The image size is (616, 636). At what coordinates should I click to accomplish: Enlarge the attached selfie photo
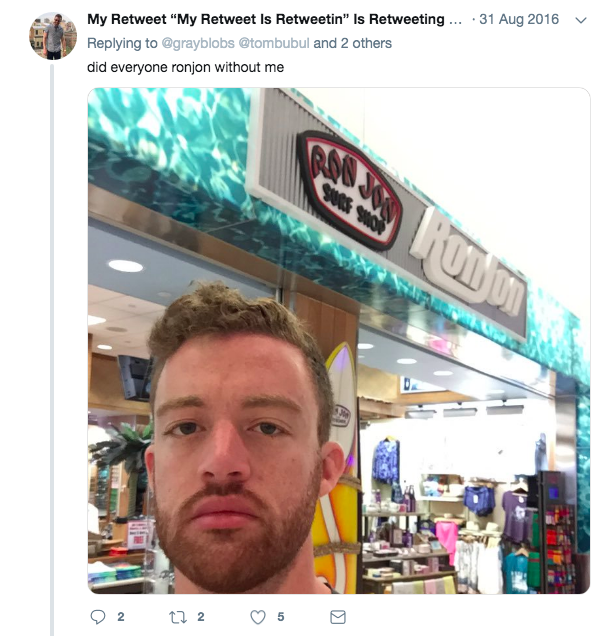[339, 341]
